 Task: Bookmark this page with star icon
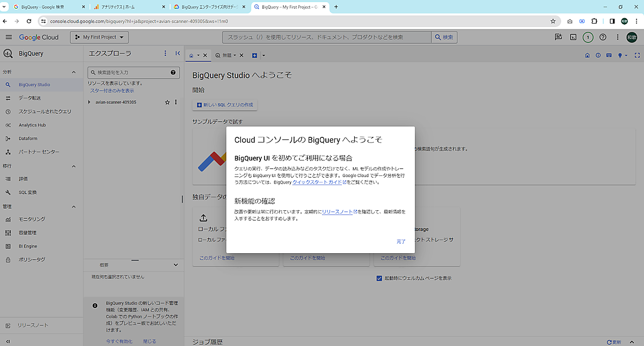point(553,21)
